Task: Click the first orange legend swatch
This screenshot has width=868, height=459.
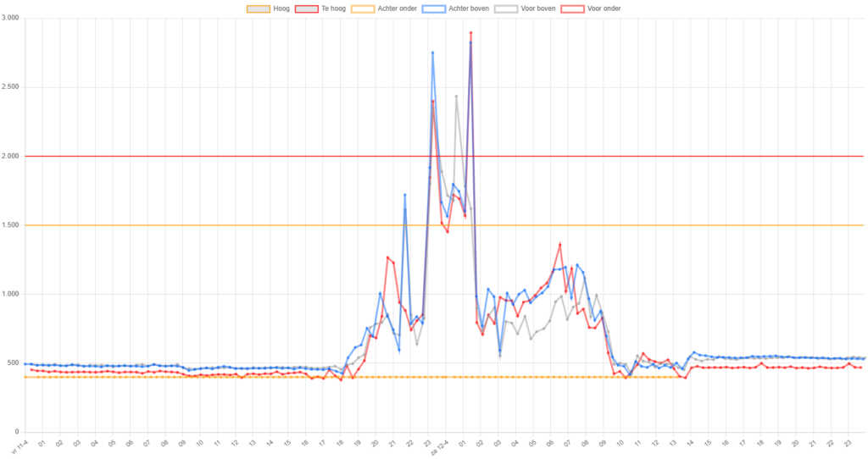Action: [258, 8]
